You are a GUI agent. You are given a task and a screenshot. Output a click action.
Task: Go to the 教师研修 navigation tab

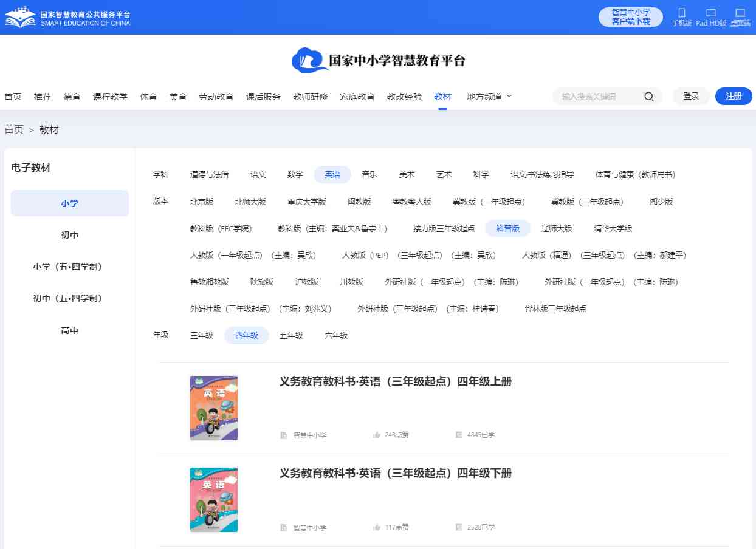310,97
